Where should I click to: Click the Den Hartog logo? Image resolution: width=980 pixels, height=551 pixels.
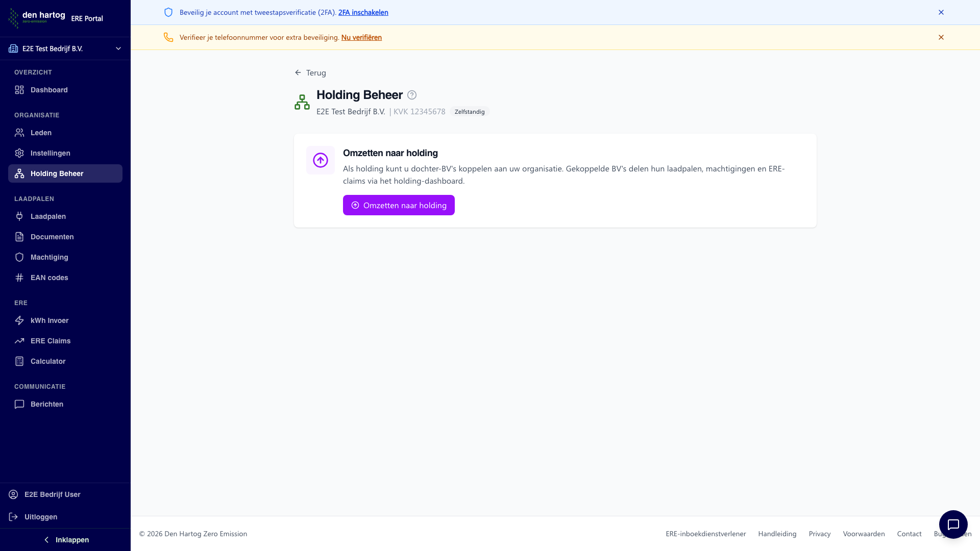point(37,18)
